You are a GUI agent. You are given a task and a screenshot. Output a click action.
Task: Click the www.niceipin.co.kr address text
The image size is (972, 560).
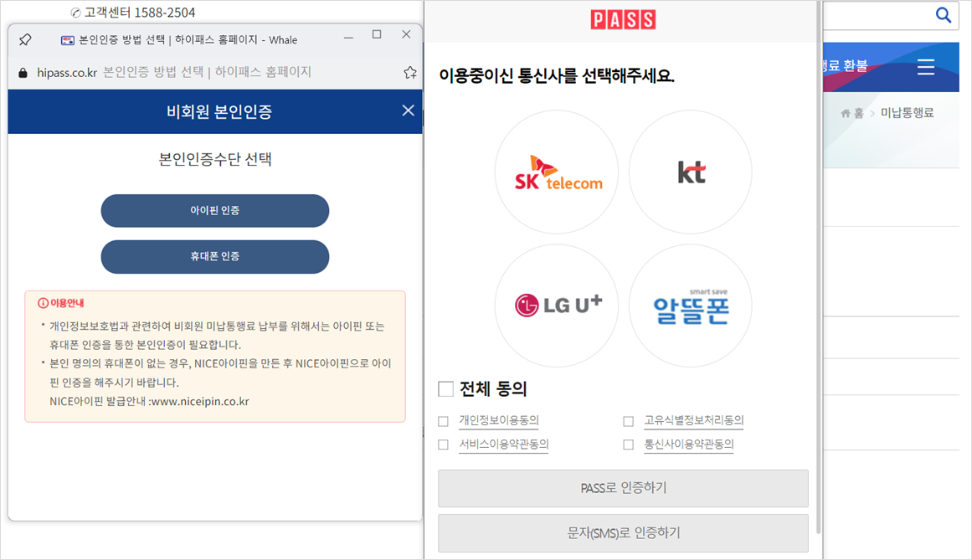tap(200, 402)
